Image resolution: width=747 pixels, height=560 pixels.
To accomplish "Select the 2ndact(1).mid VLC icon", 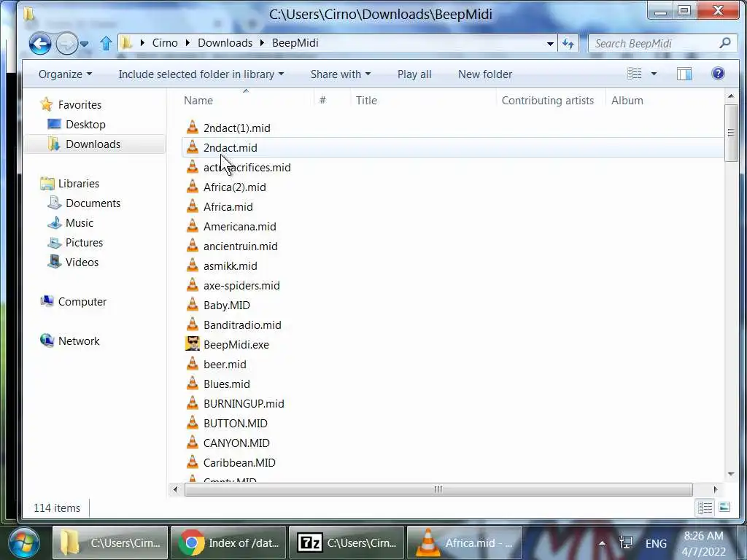I will point(192,128).
